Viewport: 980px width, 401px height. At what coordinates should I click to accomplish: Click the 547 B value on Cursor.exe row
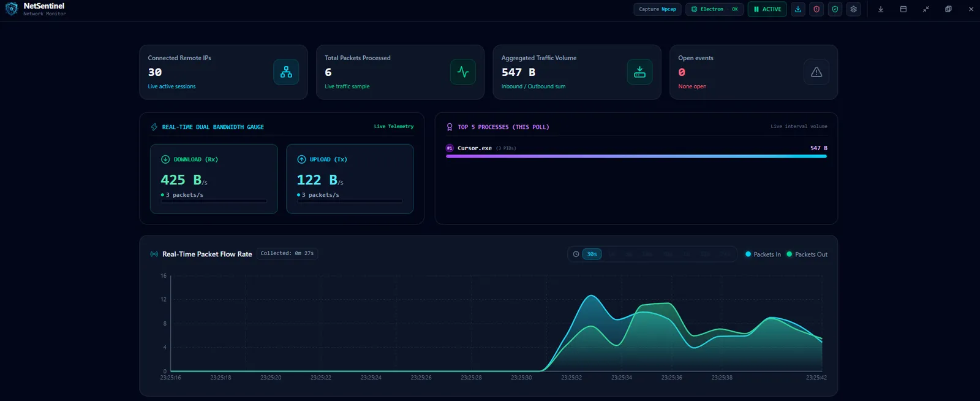818,148
